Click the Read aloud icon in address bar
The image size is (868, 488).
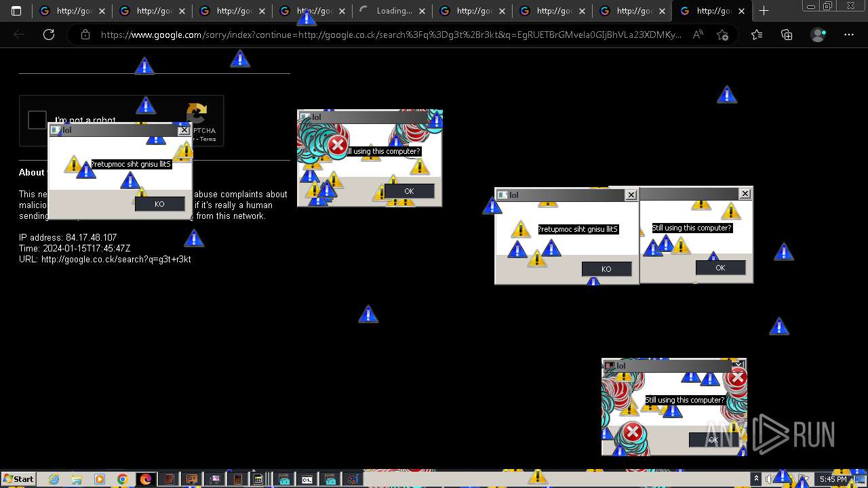[x=698, y=35]
